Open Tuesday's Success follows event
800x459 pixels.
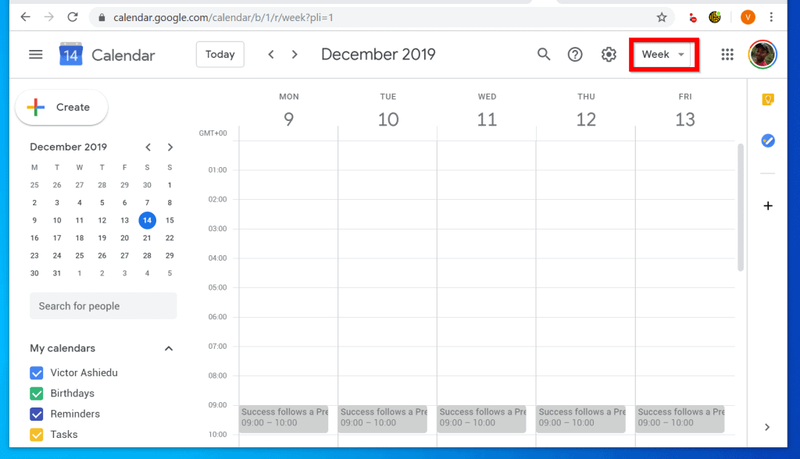coord(383,419)
